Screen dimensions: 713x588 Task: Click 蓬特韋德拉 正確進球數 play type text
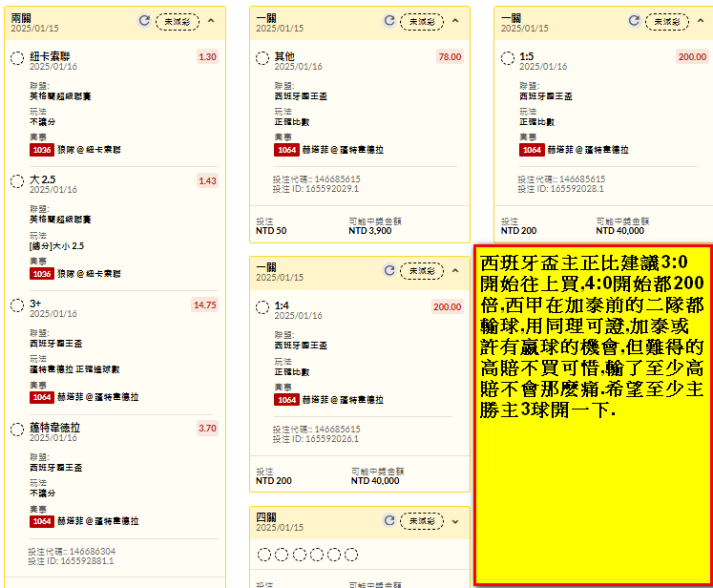click(x=74, y=369)
